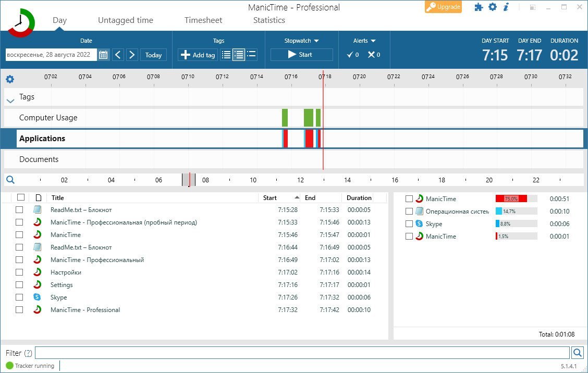Viewport: 588px width, 373px height.
Task: Check the Skype row checkbox in list
Action: coord(19,297)
